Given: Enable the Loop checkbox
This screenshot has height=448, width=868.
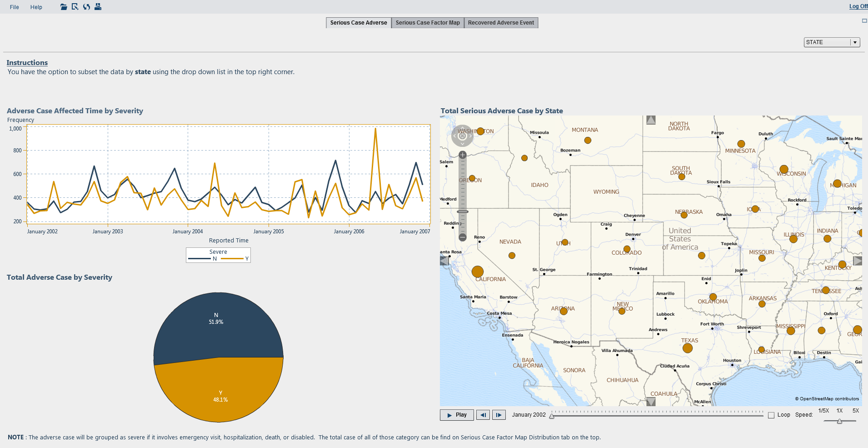Looking at the screenshot, I should 771,415.
